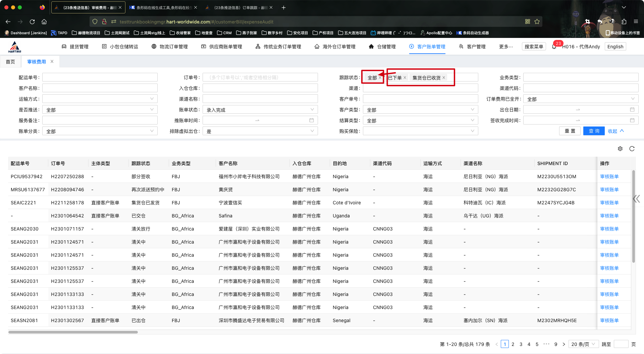
Task: Refresh the table with the reload icon
Action: tap(632, 149)
